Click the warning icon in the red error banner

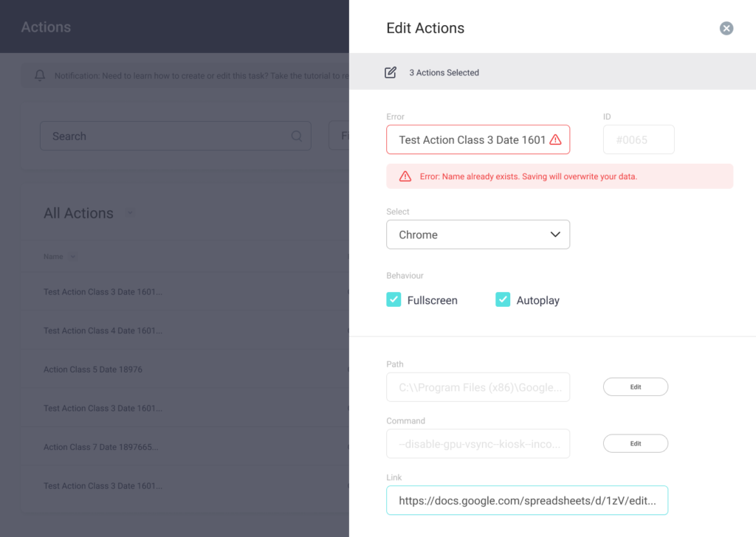pyautogui.click(x=405, y=176)
